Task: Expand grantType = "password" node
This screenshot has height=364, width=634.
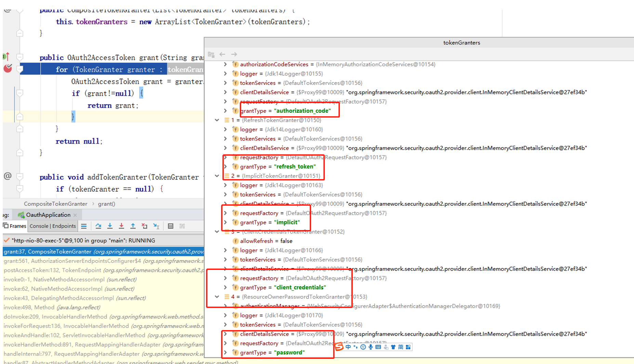Action: (x=225, y=352)
